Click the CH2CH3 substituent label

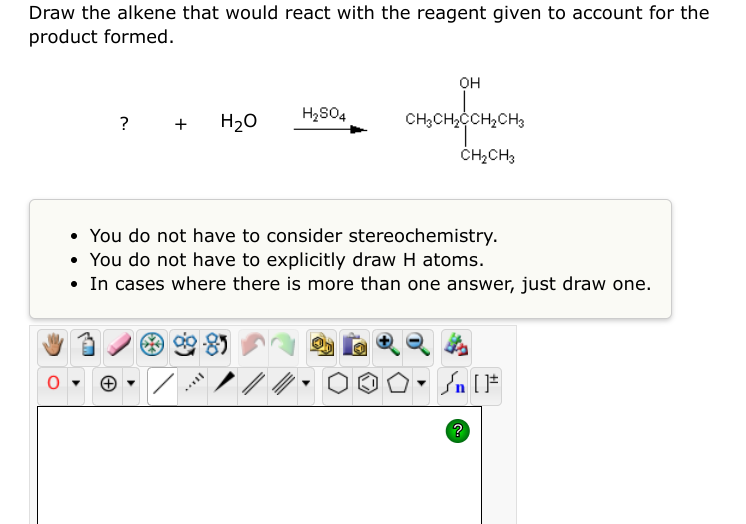(x=488, y=156)
